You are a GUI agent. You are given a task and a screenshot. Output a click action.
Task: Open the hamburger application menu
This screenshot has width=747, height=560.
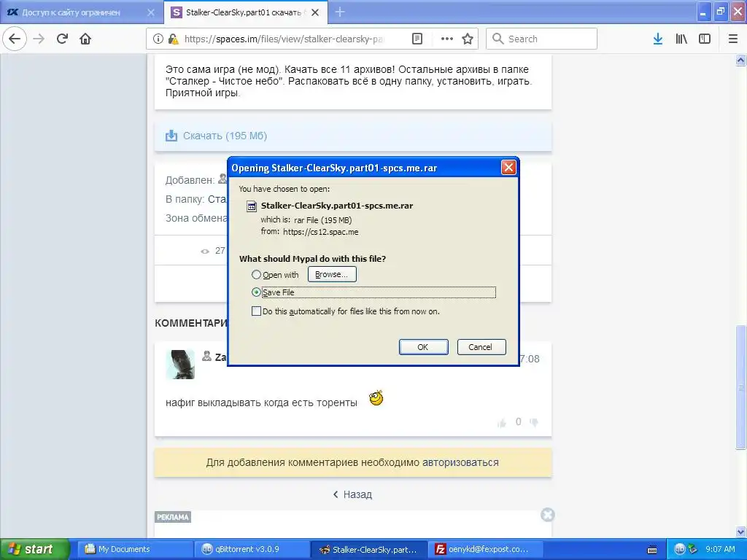[x=732, y=39]
